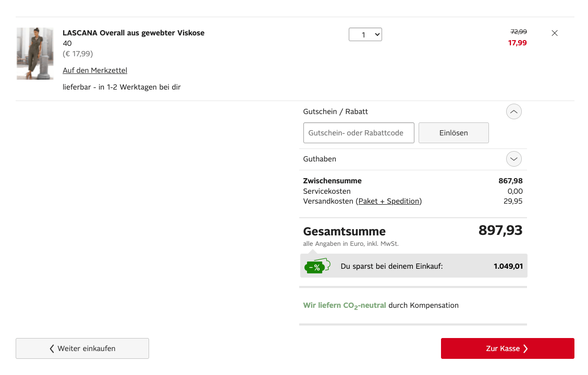Open the LASCANA Overall product thumbnail
Screen dimensions: 588x375
[35, 53]
